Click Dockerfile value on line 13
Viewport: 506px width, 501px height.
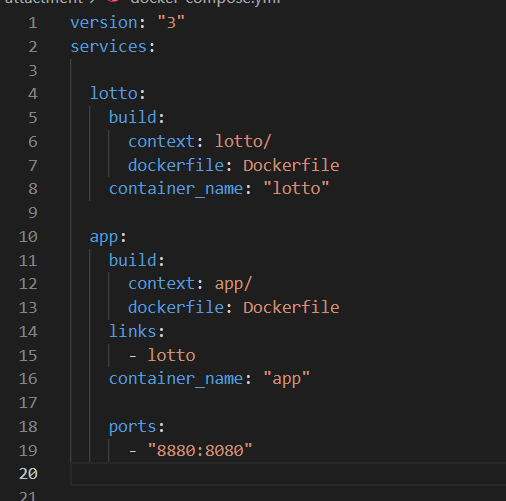[x=291, y=307]
